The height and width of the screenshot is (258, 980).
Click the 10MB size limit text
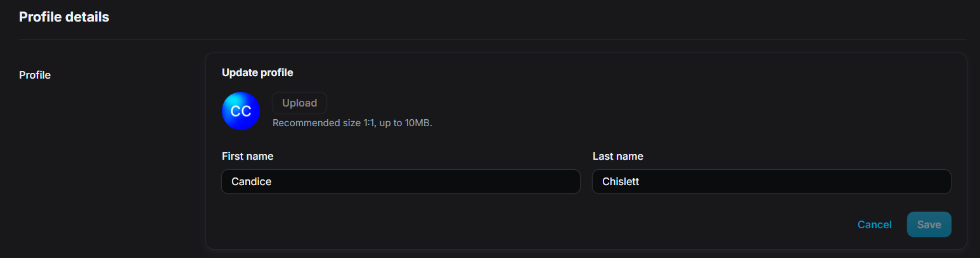[418, 123]
